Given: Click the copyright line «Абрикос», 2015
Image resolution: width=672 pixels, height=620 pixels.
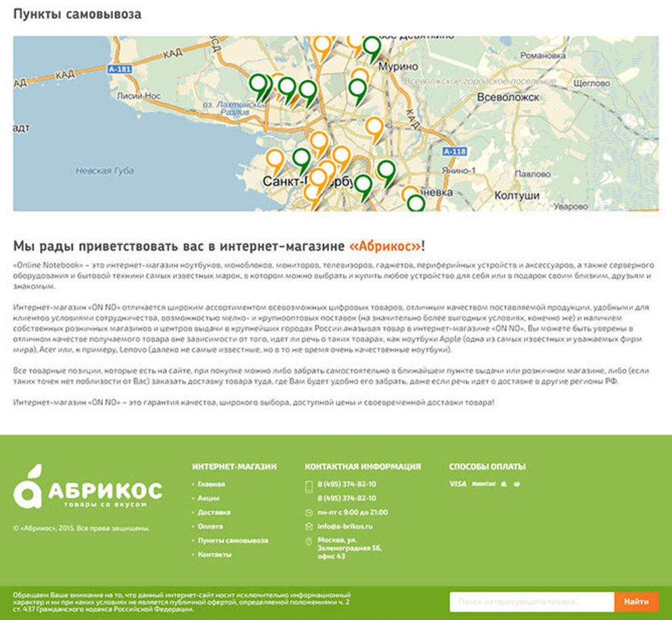Looking at the screenshot, I should 81,528.
